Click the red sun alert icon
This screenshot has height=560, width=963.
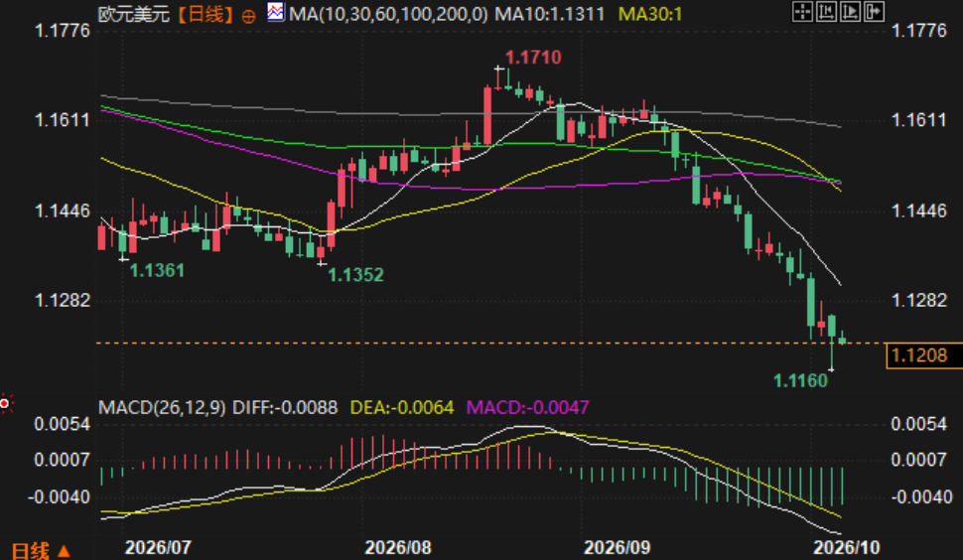6,403
